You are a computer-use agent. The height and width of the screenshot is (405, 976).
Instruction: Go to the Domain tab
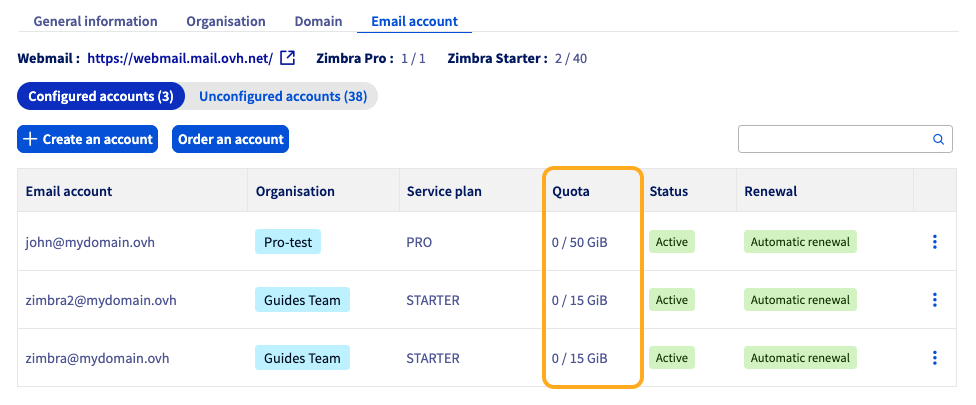coord(318,21)
